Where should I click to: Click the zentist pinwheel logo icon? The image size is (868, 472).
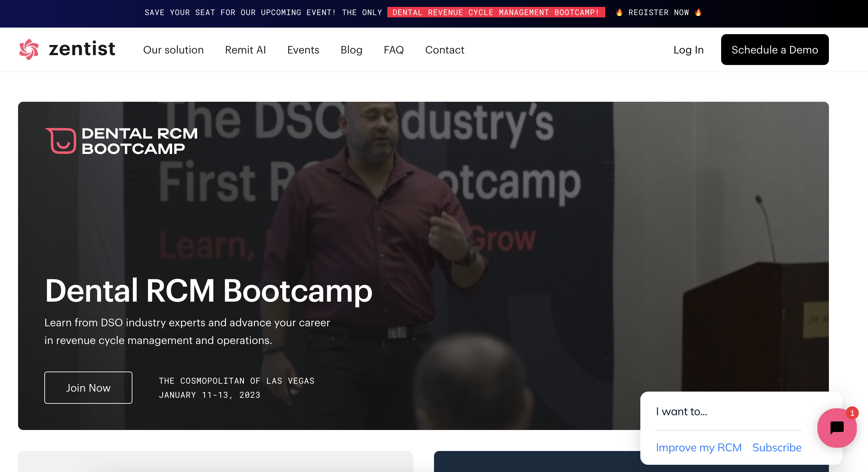coord(29,50)
